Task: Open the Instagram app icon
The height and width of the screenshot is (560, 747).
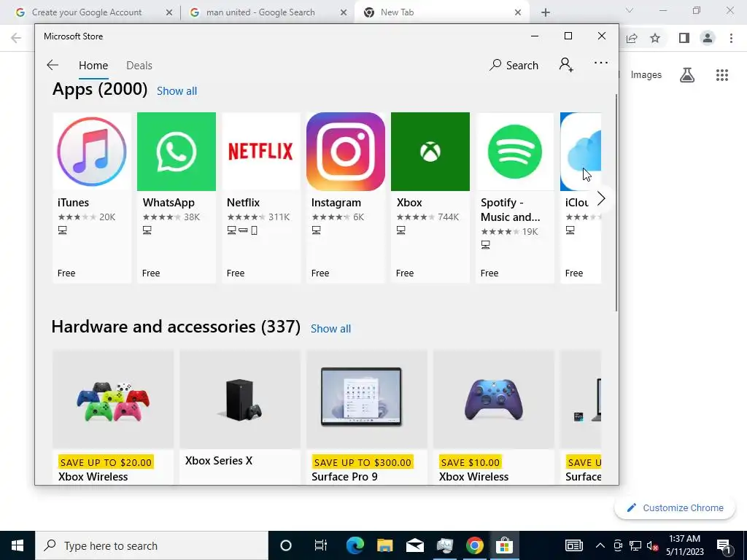Action: (x=345, y=152)
